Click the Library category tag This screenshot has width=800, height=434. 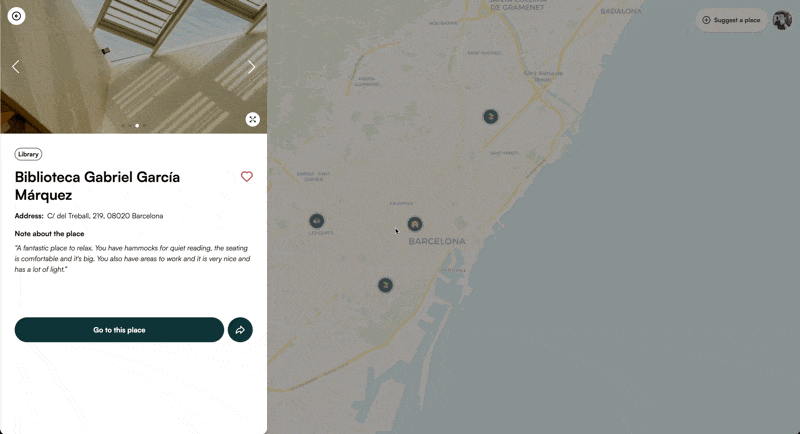29,154
